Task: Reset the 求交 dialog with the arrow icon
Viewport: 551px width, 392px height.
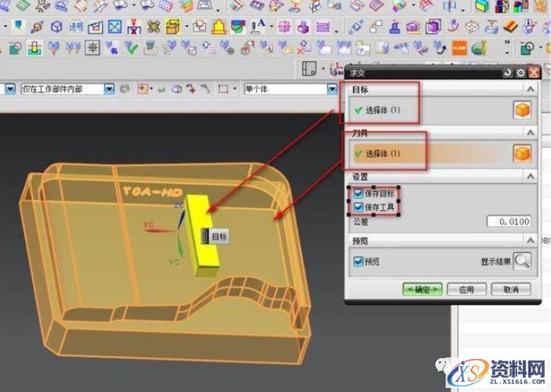Action: (x=508, y=72)
